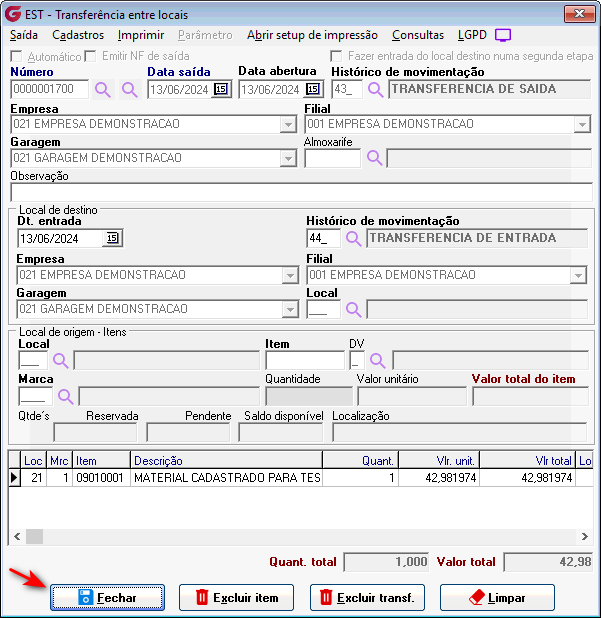The width and height of the screenshot is (601, 618).
Task: Click grid scroll left arrow
Action: [17, 536]
